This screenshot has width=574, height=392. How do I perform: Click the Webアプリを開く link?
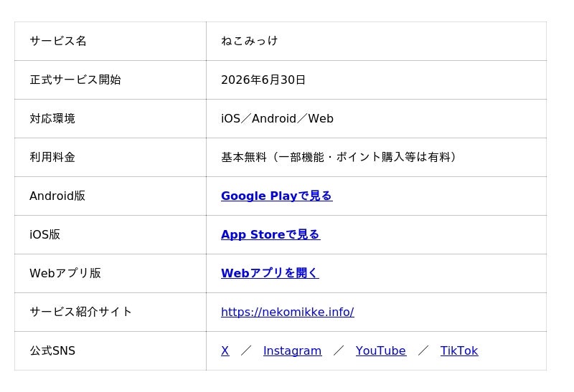pos(270,273)
